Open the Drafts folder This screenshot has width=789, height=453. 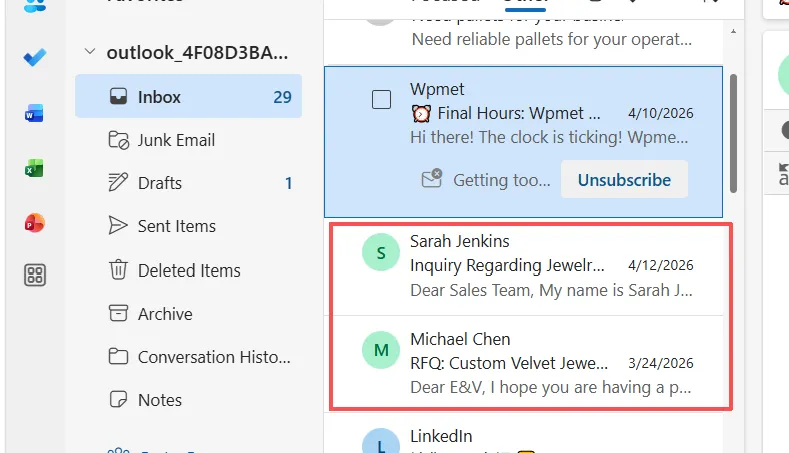pyautogui.click(x=160, y=183)
